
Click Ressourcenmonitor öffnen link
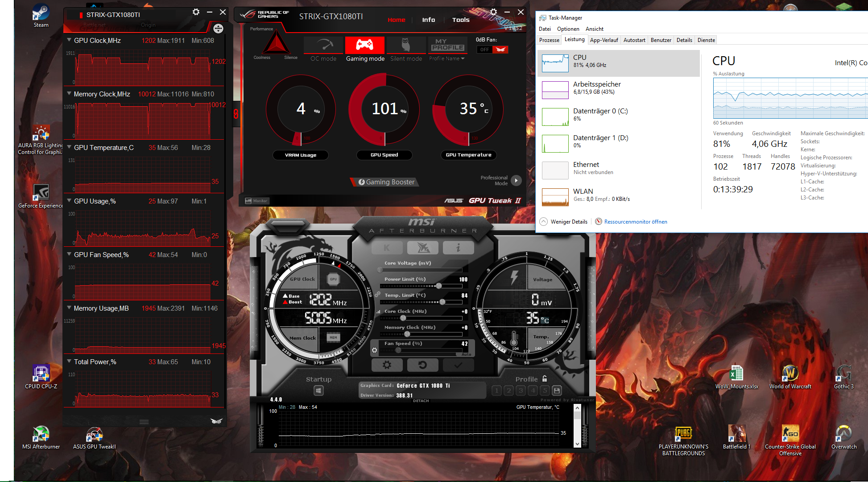tap(635, 222)
